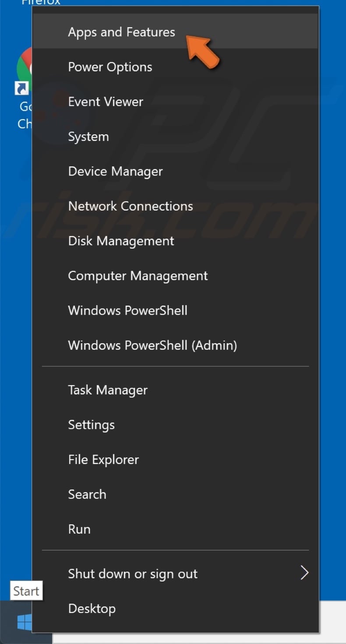Open Task Manager
Screen dimensions: 346x644
tap(108, 390)
